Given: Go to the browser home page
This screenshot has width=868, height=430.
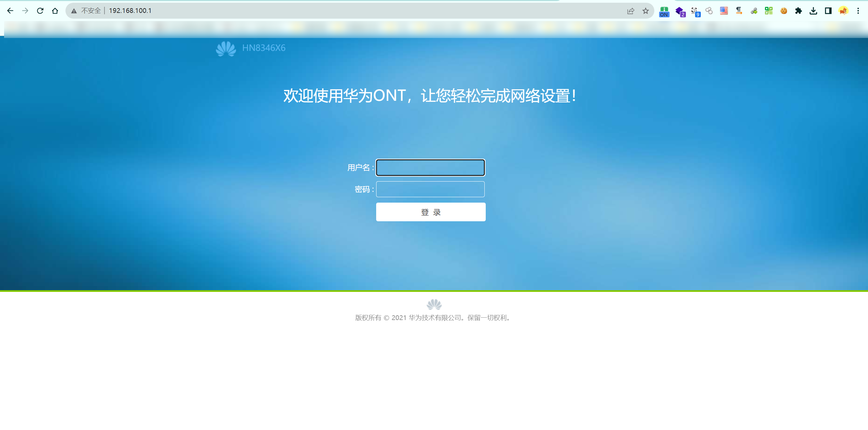Looking at the screenshot, I should [x=55, y=11].
